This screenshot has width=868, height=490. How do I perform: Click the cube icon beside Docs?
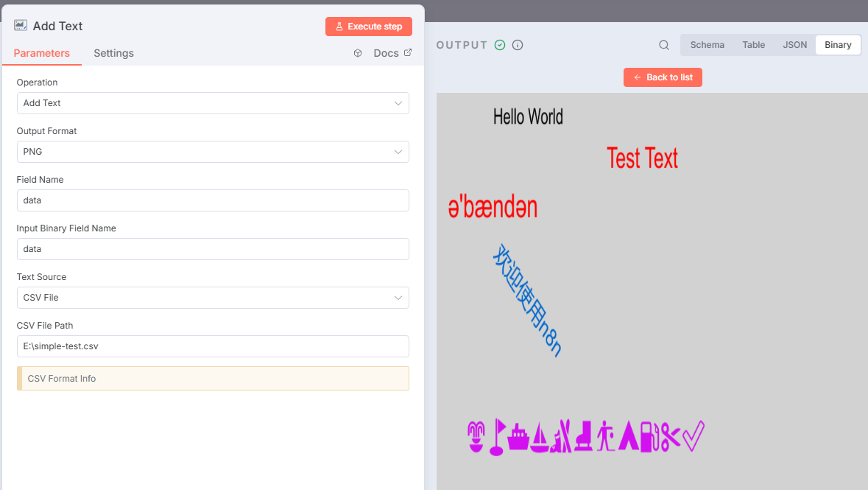[x=358, y=53]
